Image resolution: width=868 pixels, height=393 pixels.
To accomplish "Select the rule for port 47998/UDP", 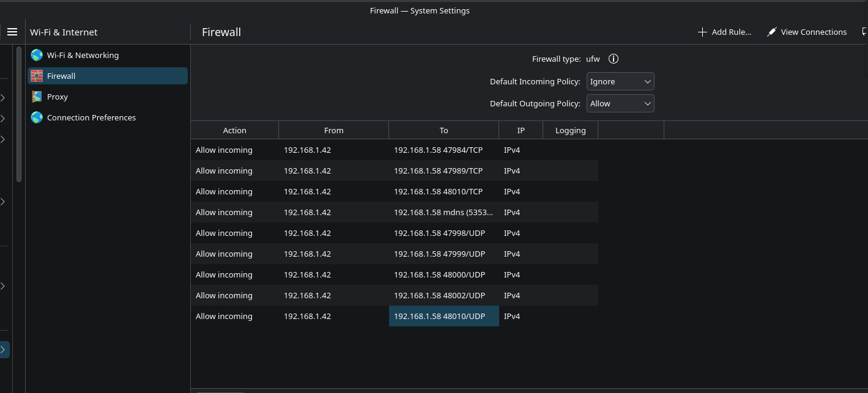I will (x=439, y=233).
